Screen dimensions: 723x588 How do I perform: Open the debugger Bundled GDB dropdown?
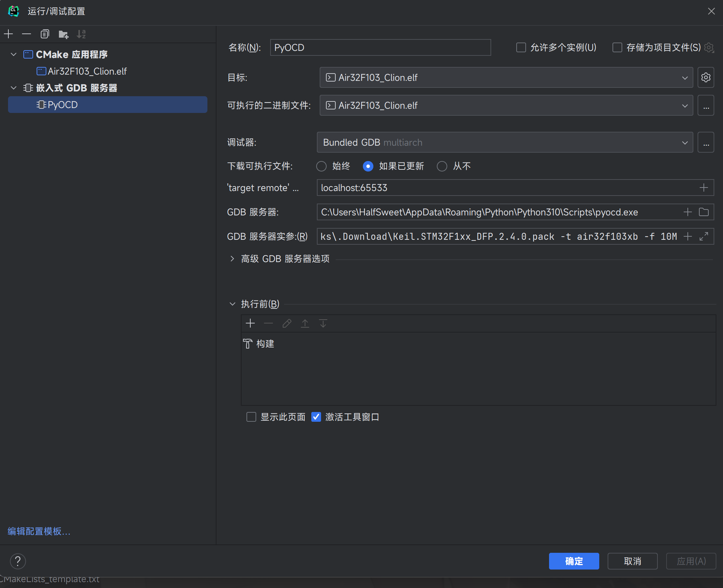coord(504,142)
